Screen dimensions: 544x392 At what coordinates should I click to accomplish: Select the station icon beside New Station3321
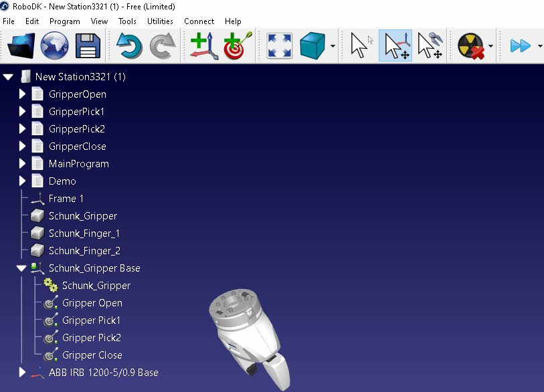pos(25,77)
